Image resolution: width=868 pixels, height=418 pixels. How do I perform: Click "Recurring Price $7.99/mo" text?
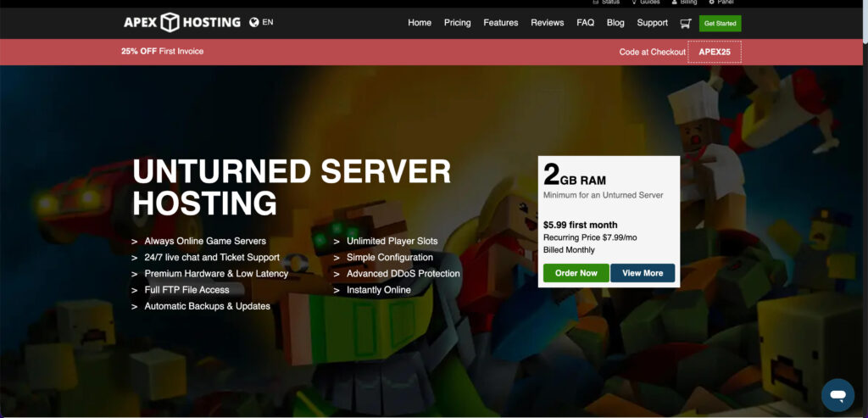pyautogui.click(x=590, y=237)
